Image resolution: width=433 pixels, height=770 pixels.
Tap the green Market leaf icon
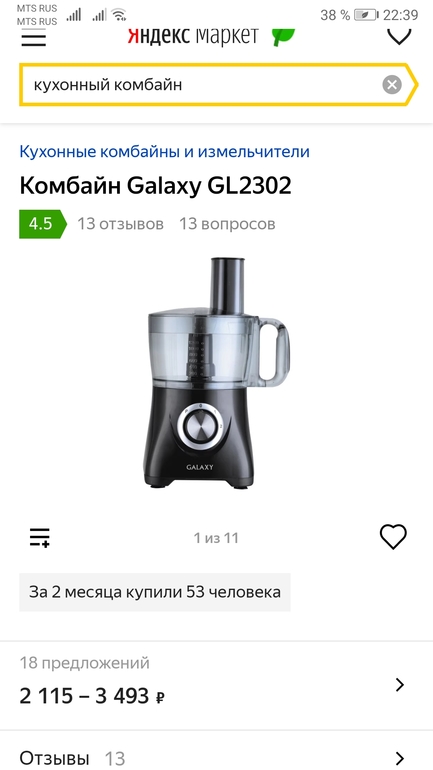coord(283,37)
